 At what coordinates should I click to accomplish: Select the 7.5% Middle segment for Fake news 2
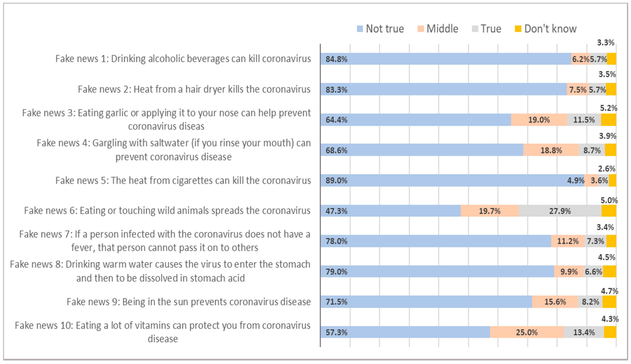pos(578,90)
